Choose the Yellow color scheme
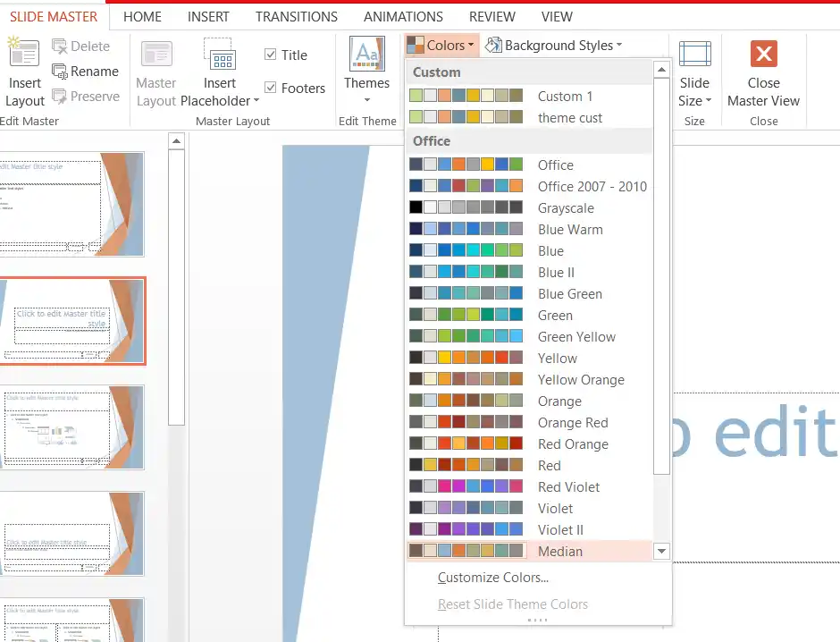Viewport: 840px width, 642px height. 529,358
